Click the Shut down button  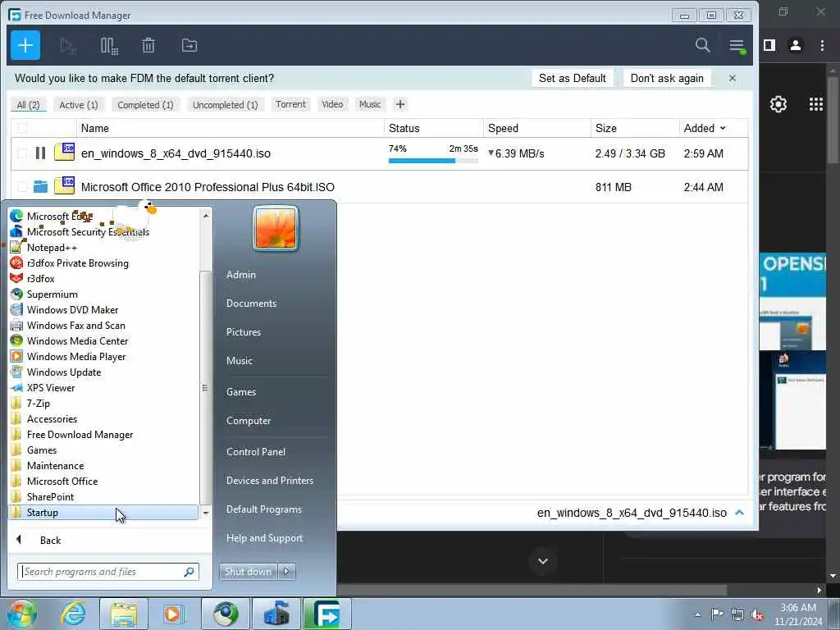point(248,572)
